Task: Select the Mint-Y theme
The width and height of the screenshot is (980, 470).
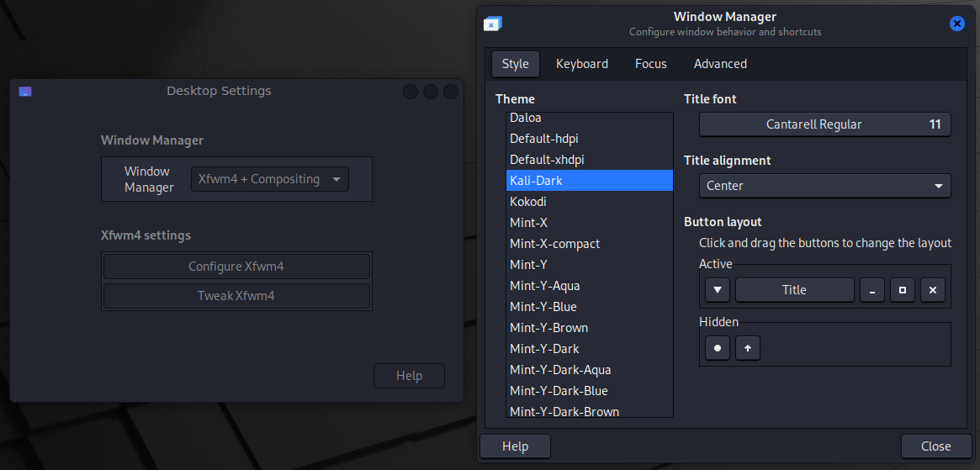Action: (590, 264)
